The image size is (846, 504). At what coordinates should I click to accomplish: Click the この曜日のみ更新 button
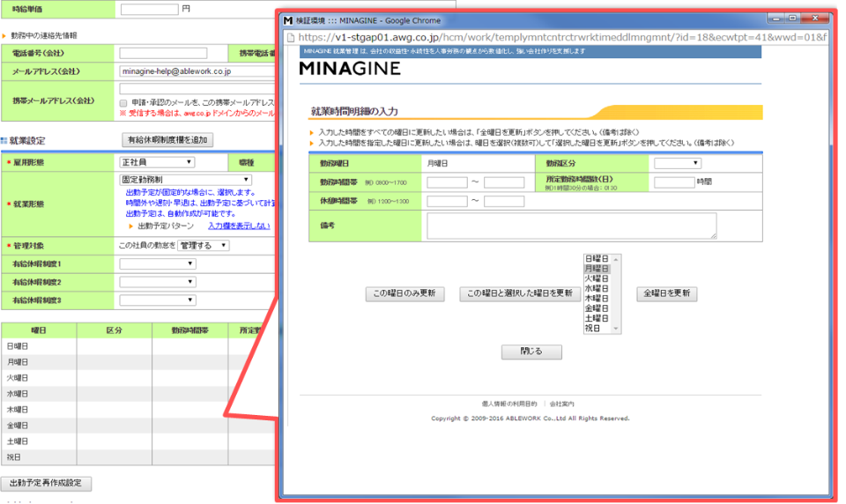(x=404, y=293)
